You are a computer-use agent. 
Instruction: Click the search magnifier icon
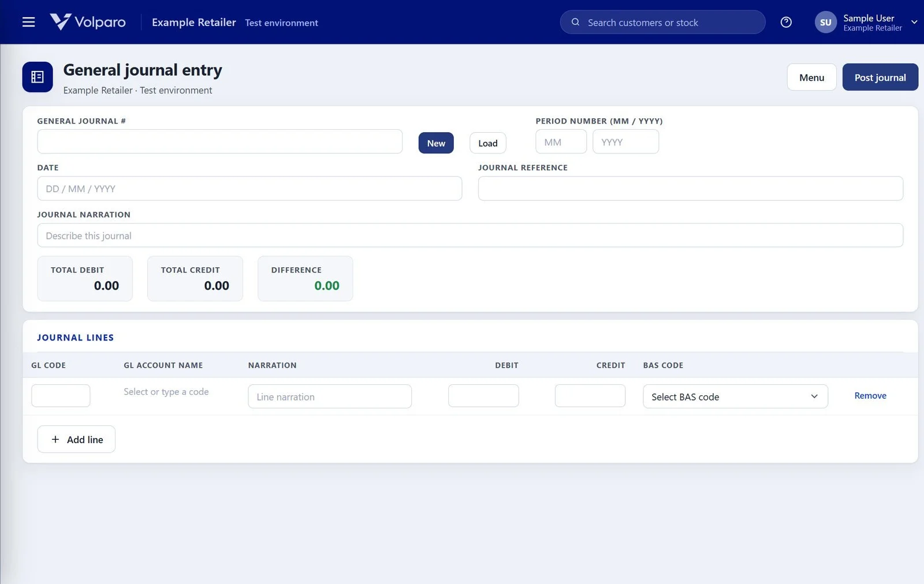575,22
